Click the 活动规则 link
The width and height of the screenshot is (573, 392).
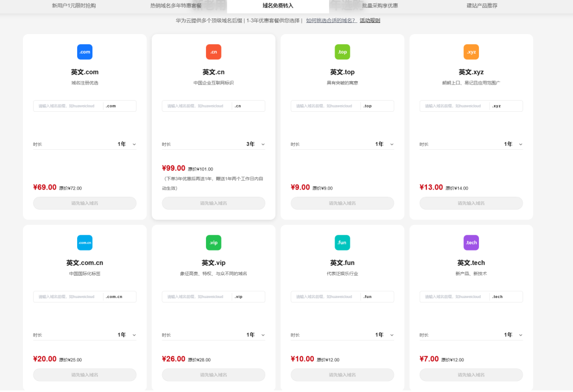370,21
